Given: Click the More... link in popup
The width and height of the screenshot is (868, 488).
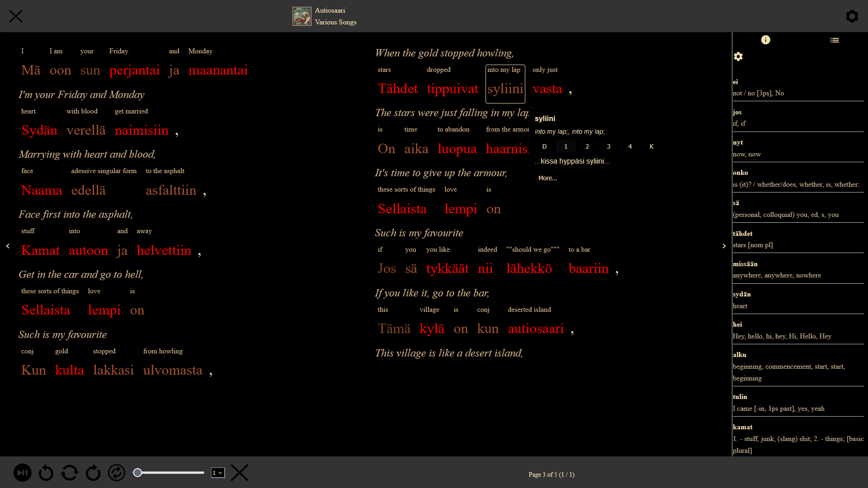Looking at the screenshot, I should (547, 178).
